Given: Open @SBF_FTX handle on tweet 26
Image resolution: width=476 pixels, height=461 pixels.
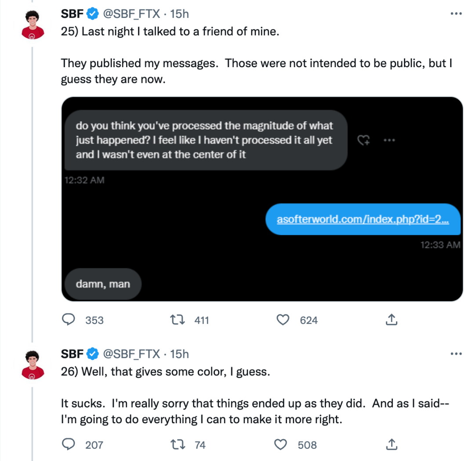Looking at the screenshot, I should [131, 353].
